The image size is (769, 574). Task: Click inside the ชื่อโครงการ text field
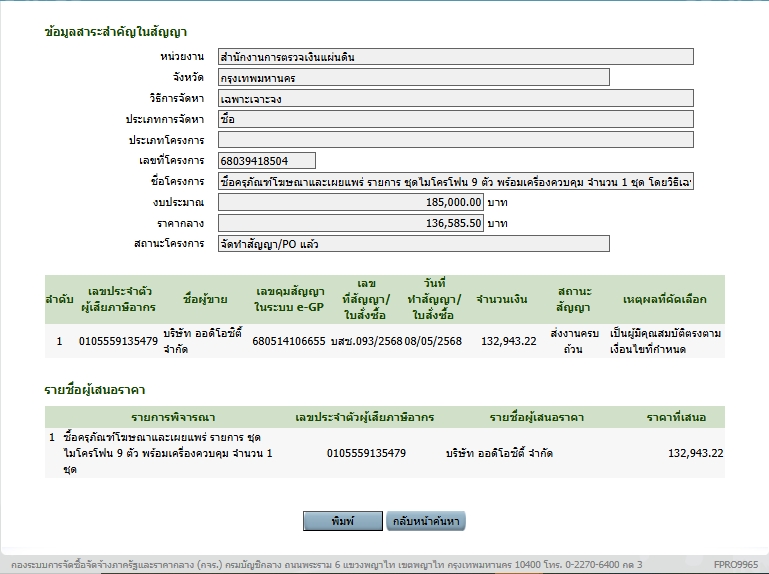455,182
